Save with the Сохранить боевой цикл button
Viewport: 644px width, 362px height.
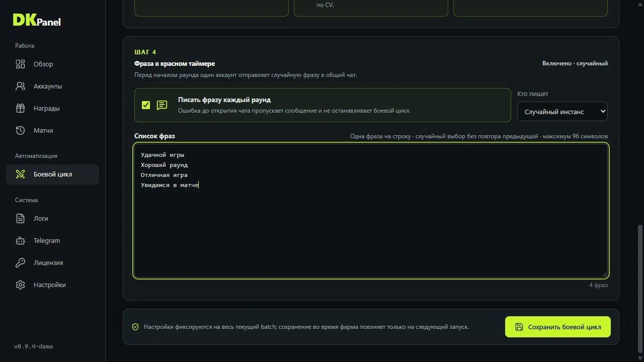(x=558, y=327)
